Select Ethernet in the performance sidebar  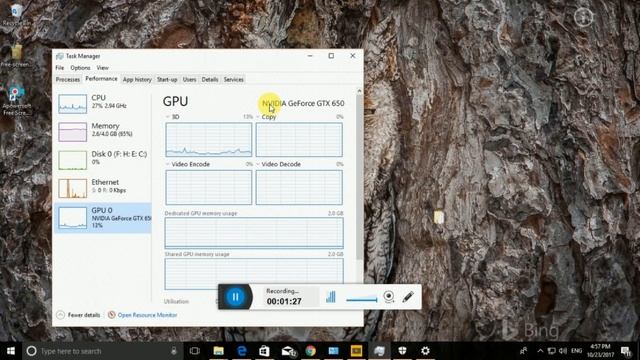point(103,188)
